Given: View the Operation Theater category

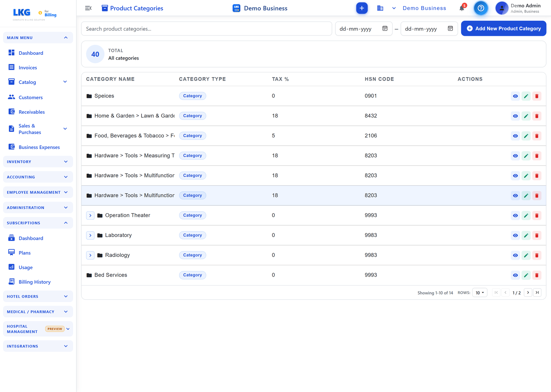Looking at the screenshot, I should click(x=515, y=216).
